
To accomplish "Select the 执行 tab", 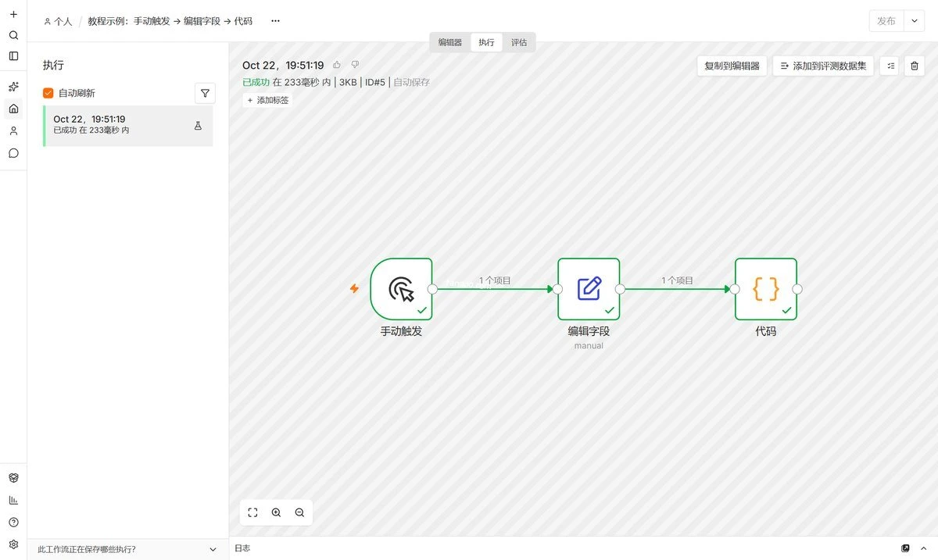I will pos(486,42).
